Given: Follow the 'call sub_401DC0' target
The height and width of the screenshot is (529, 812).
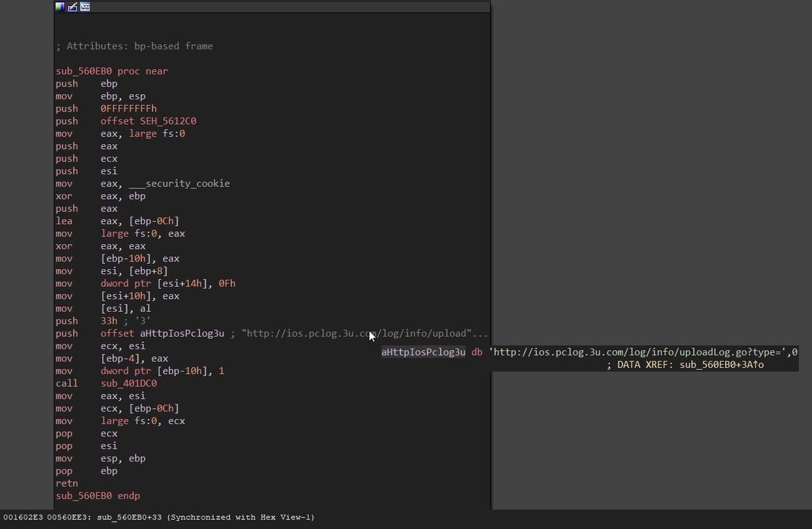Looking at the screenshot, I should pyautogui.click(x=129, y=384).
